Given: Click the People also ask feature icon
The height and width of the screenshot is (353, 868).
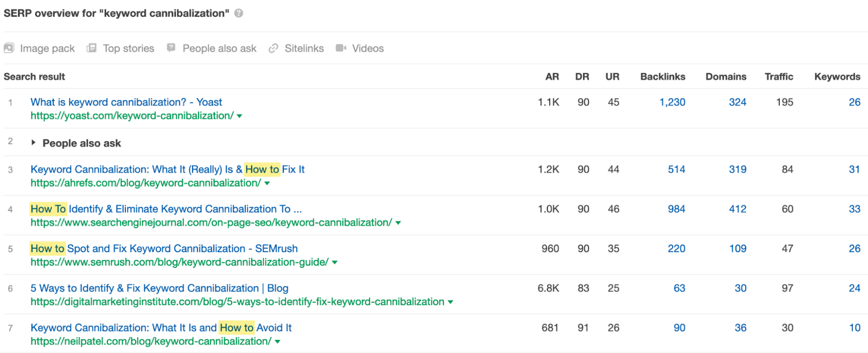Looking at the screenshot, I should (170, 48).
